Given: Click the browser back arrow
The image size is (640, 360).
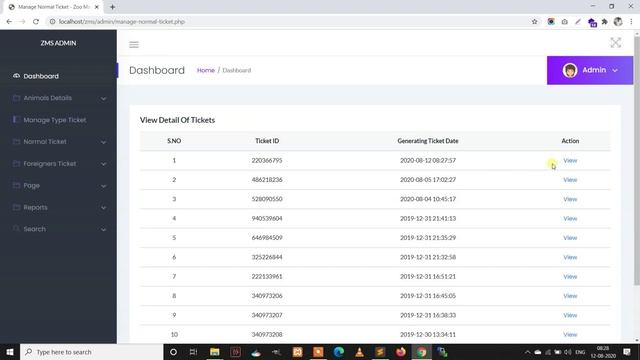Looking at the screenshot, I should [9, 22].
